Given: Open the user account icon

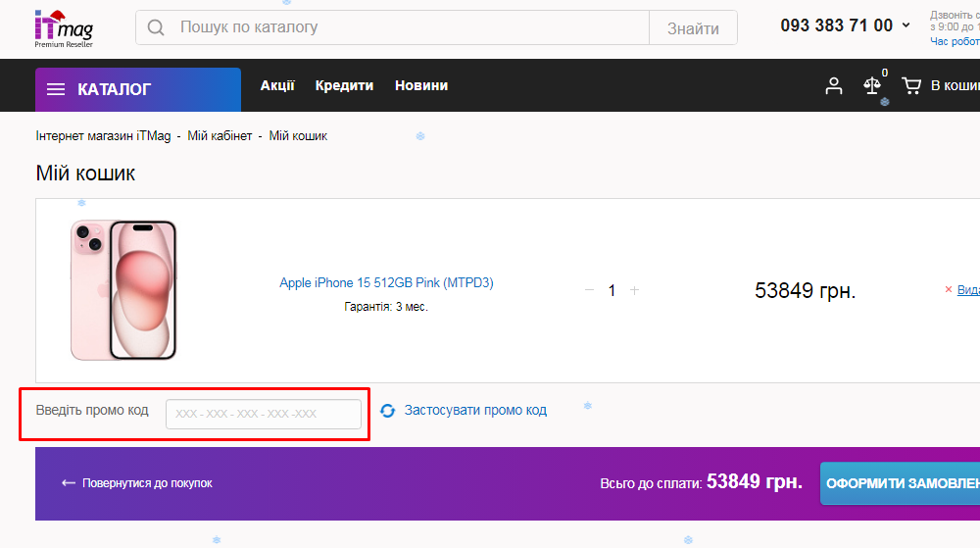Looking at the screenshot, I should pyautogui.click(x=834, y=86).
